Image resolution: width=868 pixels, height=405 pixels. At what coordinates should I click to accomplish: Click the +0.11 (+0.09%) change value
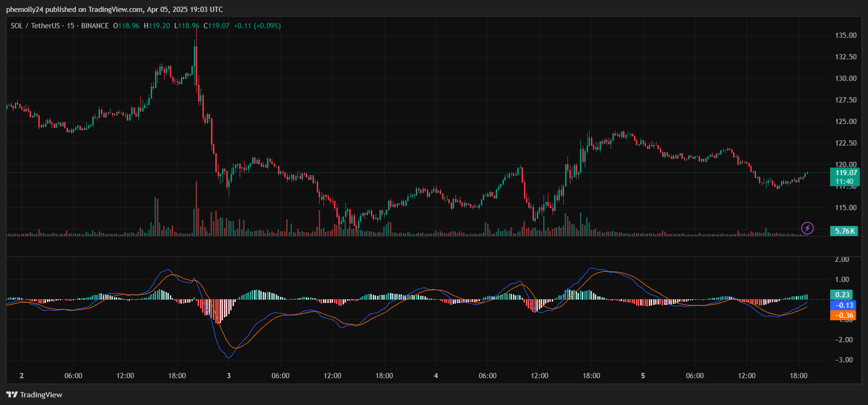(257, 26)
